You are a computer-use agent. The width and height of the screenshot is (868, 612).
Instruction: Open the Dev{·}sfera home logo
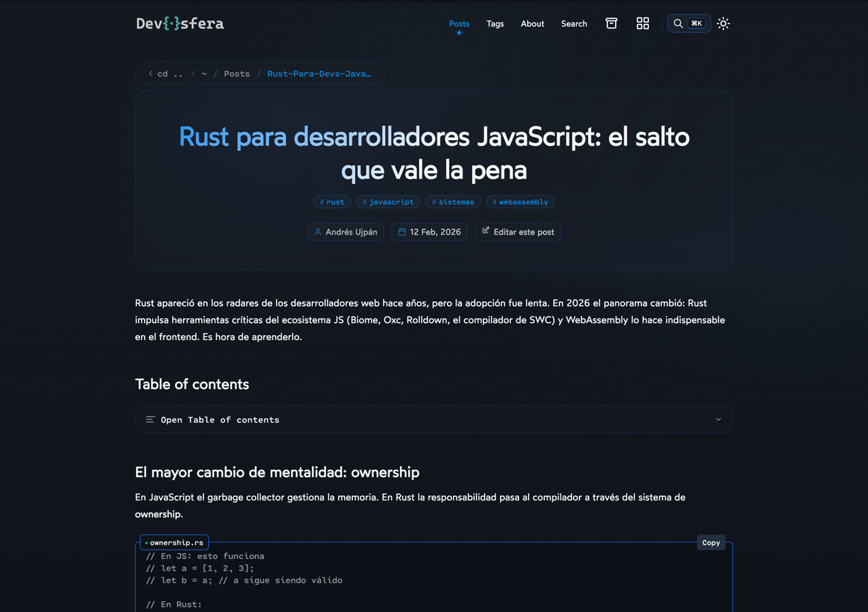click(x=180, y=24)
